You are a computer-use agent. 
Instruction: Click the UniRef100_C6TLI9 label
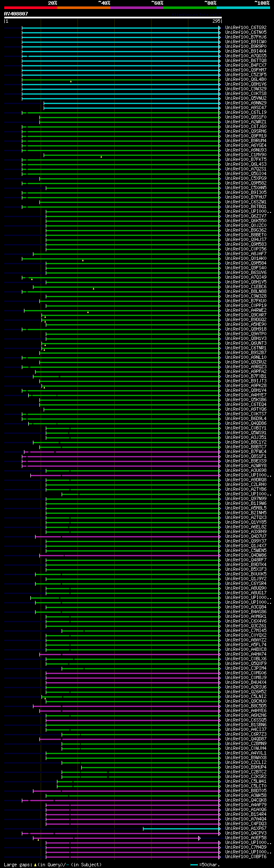(246, 113)
